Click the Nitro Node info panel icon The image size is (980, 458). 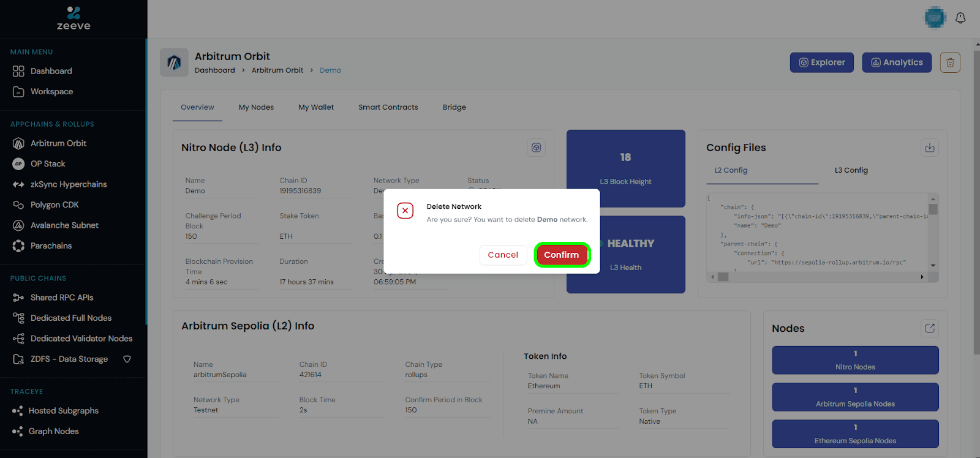click(x=536, y=148)
